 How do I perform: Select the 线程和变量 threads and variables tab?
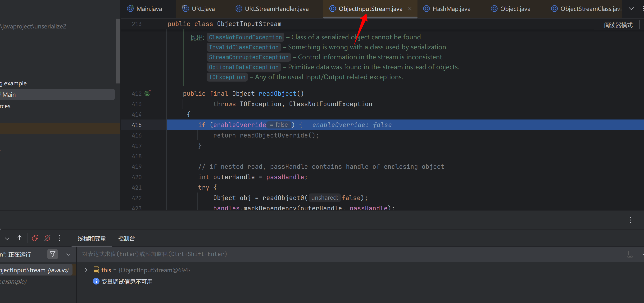92,239
